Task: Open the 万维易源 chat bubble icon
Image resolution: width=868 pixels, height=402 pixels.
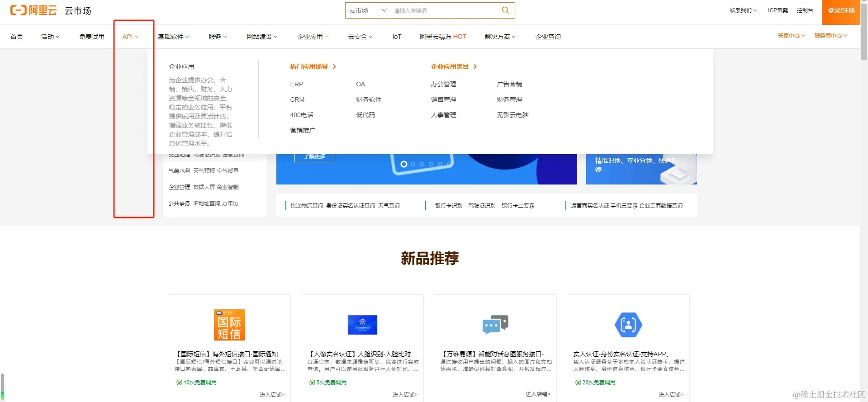Action: click(x=495, y=325)
